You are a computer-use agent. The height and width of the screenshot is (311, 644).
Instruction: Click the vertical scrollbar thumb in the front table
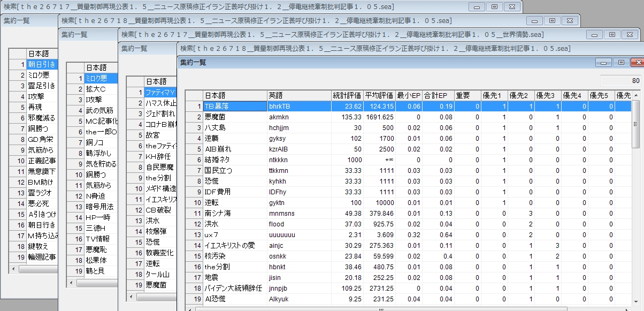636,124
